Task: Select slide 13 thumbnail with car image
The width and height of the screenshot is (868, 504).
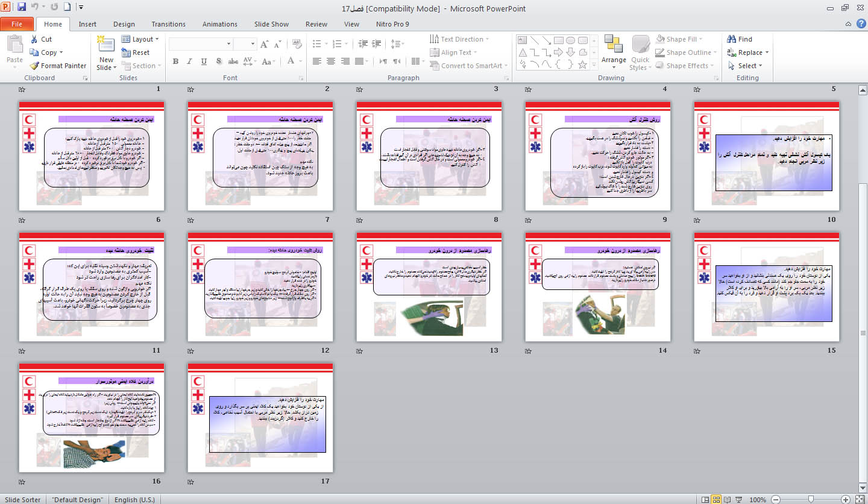Action: pyautogui.click(x=429, y=287)
